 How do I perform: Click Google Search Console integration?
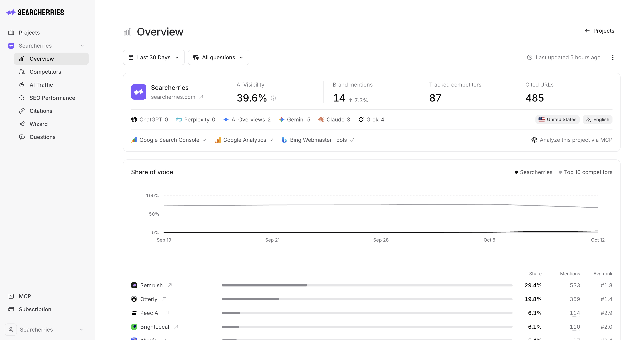(x=169, y=140)
